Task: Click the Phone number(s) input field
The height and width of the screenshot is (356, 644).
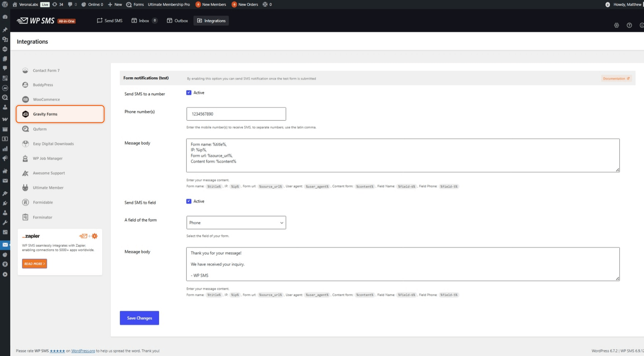Action: pyautogui.click(x=236, y=114)
